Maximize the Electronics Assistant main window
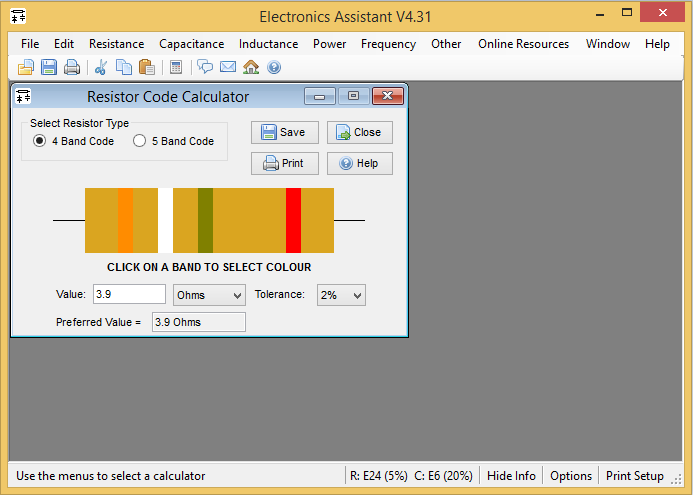Screen dimensions: 693x495 pos(627,13)
